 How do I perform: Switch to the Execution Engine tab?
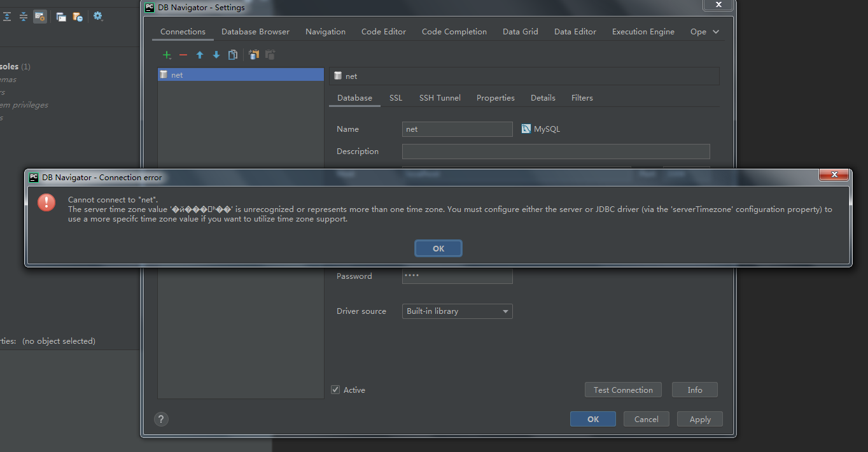click(x=643, y=31)
